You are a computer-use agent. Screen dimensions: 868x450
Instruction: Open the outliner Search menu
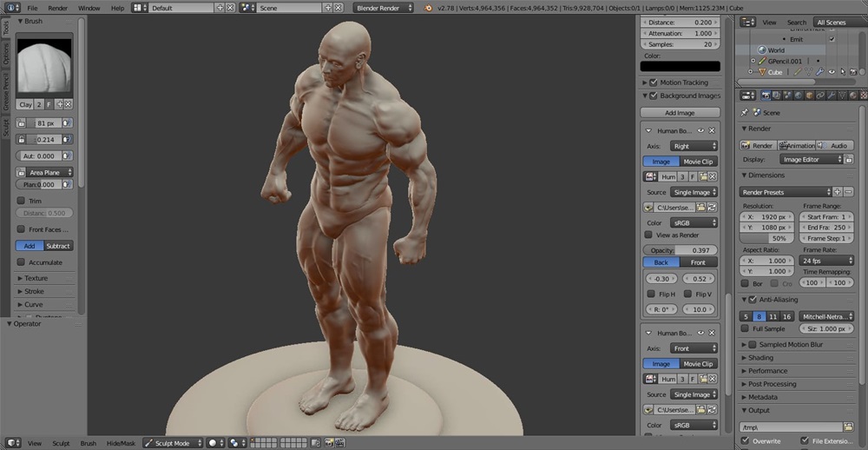797,23
